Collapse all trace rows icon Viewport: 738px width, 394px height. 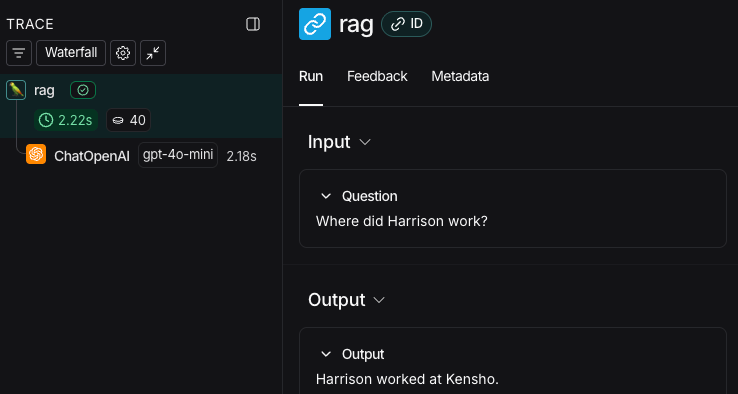point(153,53)
